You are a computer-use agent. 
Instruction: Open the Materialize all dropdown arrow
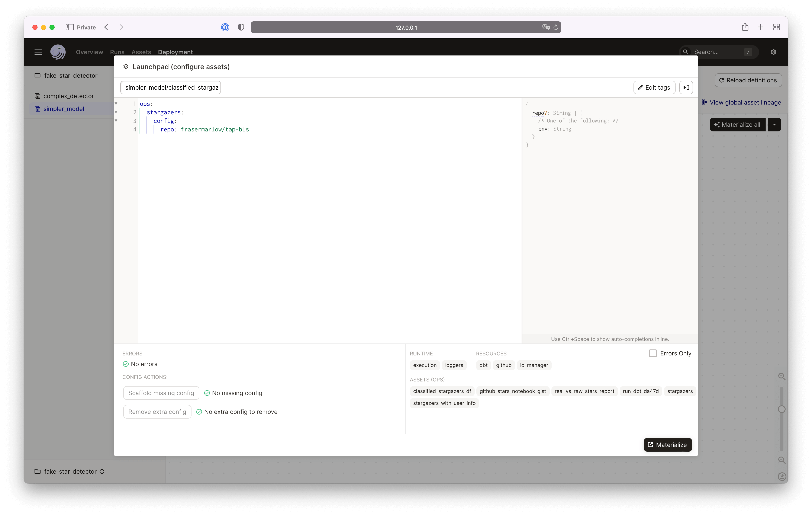pos(774,125)
